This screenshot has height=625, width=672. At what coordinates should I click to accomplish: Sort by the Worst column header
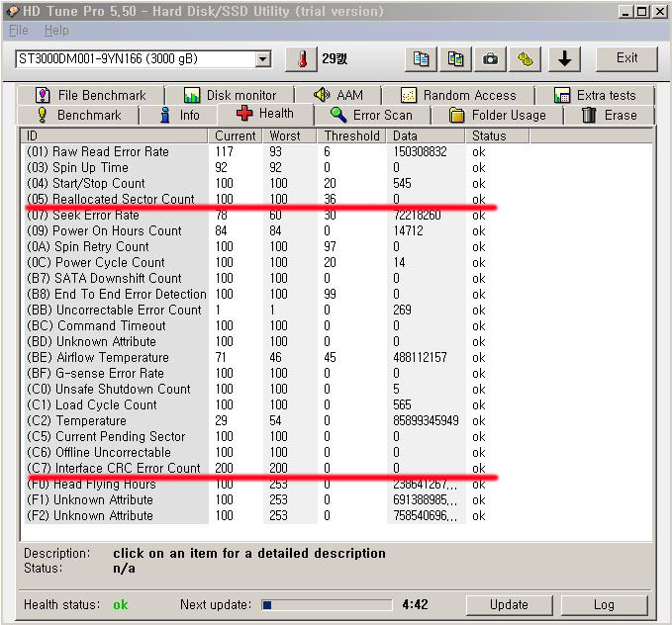pos(290,135)
